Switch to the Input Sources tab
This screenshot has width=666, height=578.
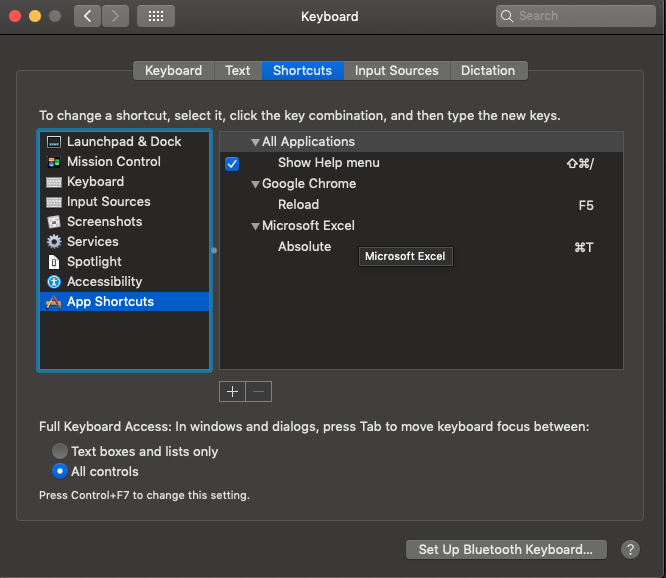tap(396, 70)
